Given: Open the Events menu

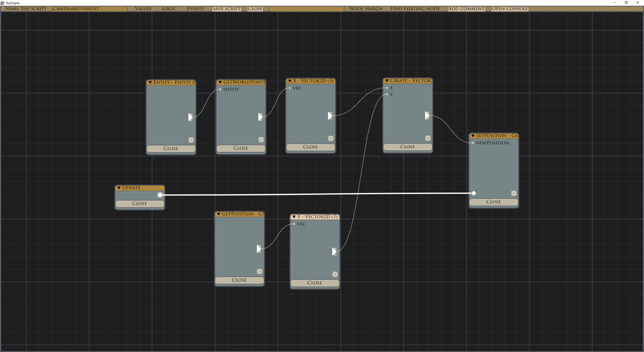Looking at the screenshot, I should coord(195,9).
